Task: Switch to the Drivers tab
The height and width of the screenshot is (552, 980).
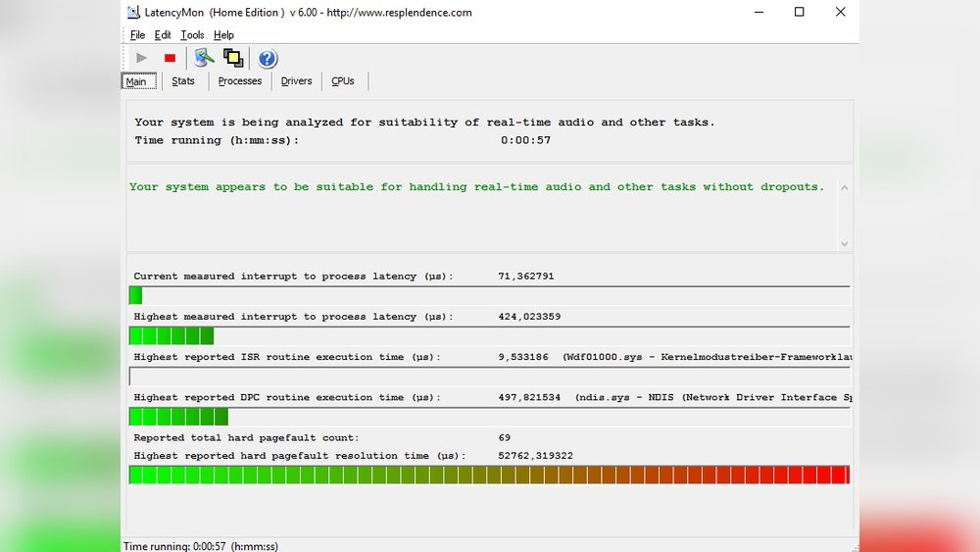Action: 296,80
